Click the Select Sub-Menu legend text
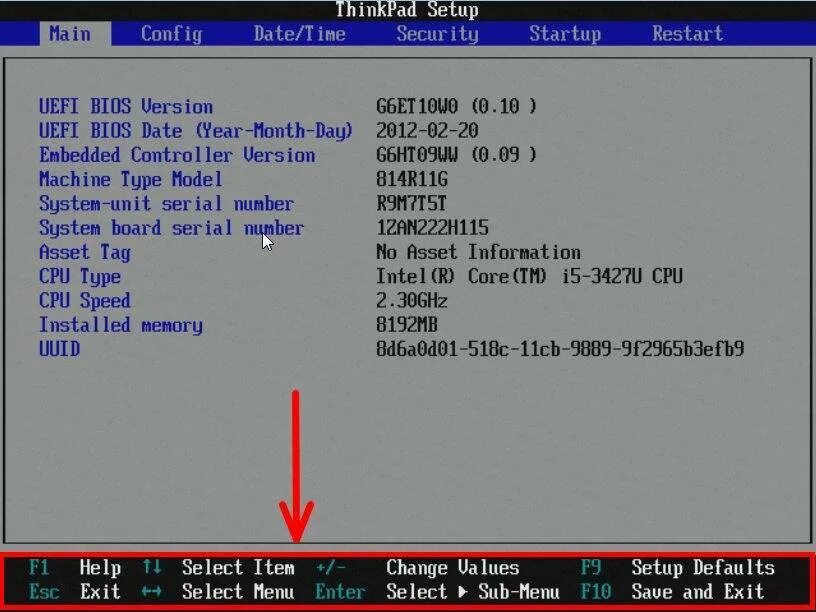Viewport: 816px width, 612px height. [473, 592]
